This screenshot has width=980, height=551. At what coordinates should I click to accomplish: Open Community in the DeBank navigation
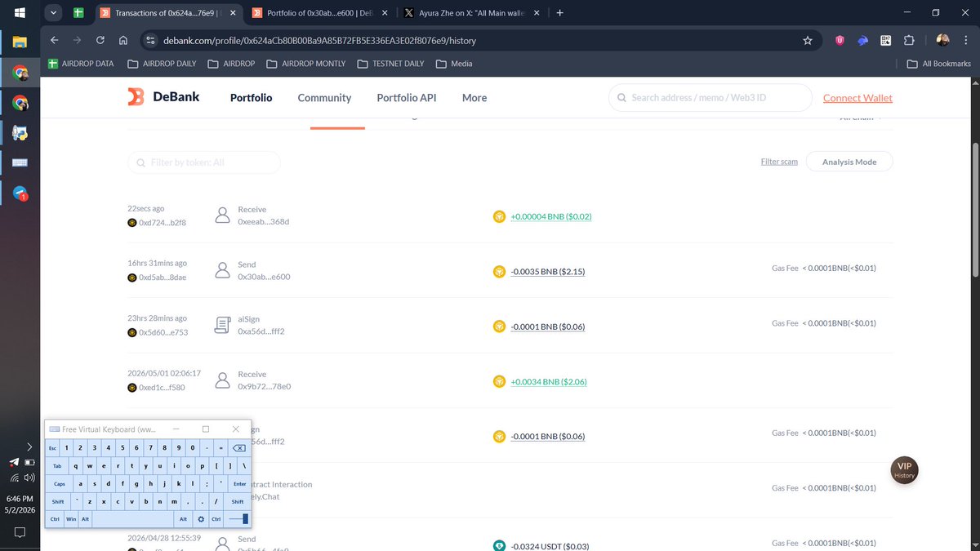pos(324,97)
